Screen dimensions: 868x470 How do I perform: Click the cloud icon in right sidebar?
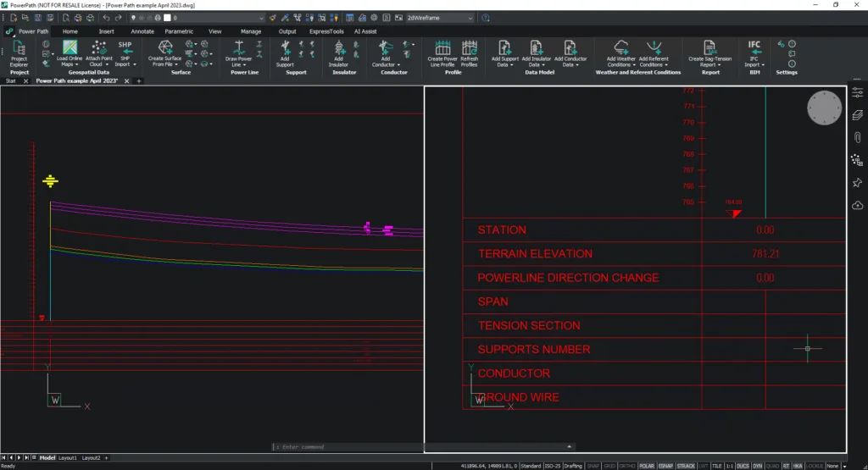(858, 205)
